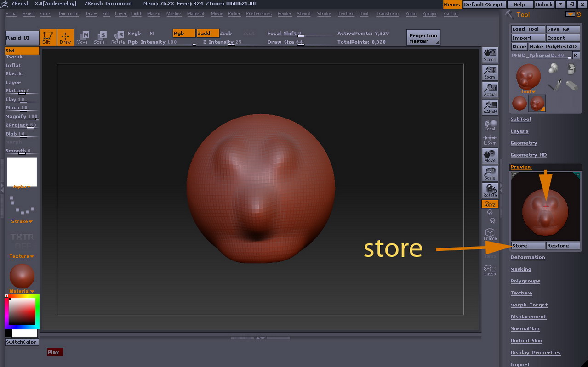This screenshot has height=367, width=588.
Task: Expand the Deformation subpalette
Action: (527, 257)
